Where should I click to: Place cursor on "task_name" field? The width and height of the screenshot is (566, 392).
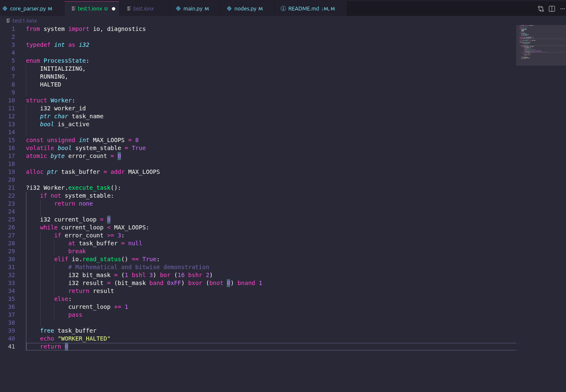point(88,116)
